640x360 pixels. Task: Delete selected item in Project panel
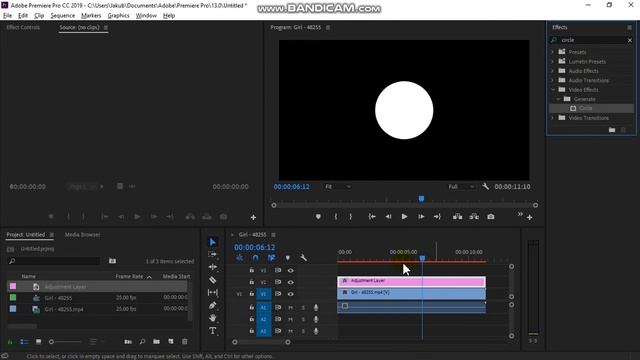click(x=185, y=342)
